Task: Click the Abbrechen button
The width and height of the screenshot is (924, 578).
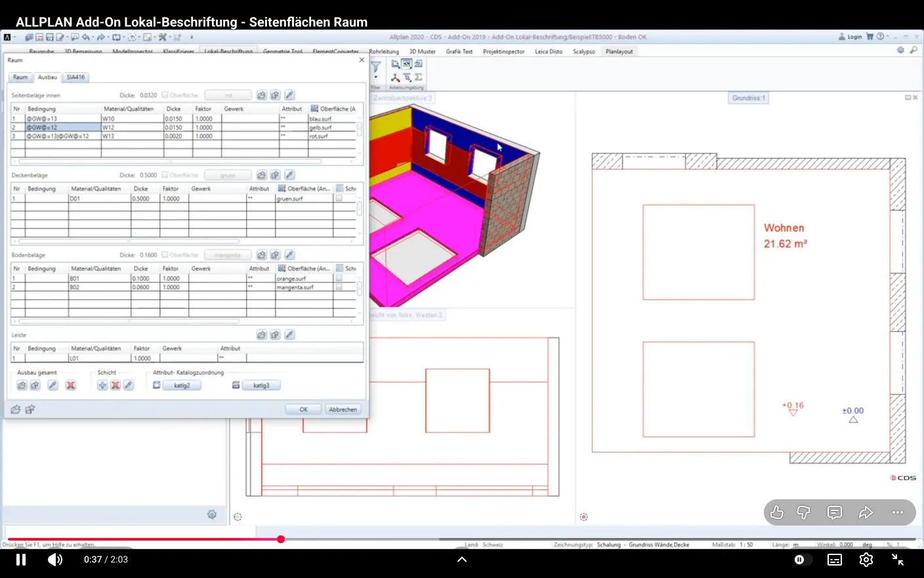Action: click(343, 409)
